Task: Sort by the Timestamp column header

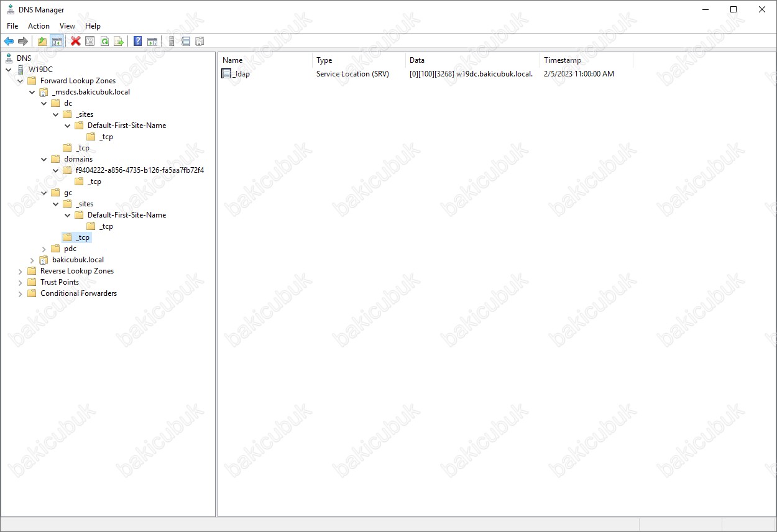Action: [586, 60]
